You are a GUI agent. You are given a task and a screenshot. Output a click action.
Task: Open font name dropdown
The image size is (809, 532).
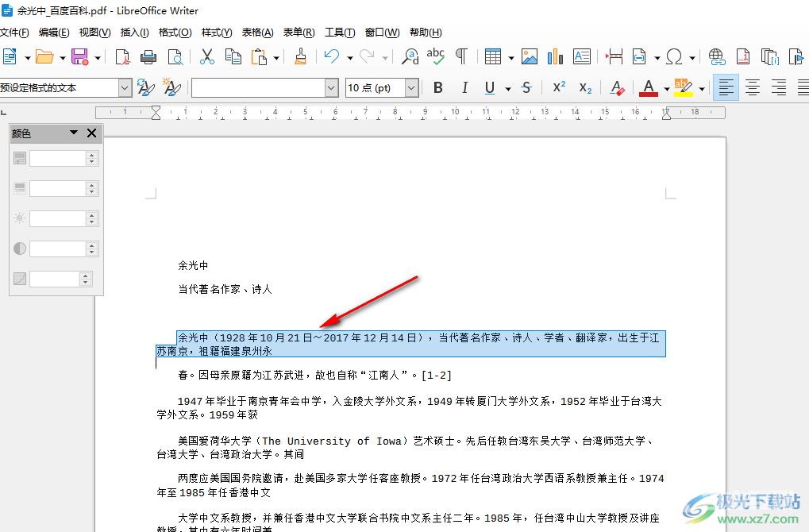[331, 87]
